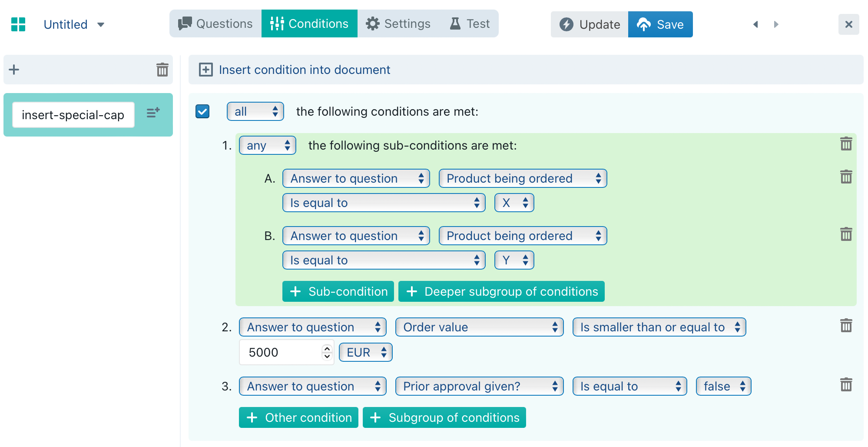Add a new condition with plus icon
The height and width of the screenshot is (447, 868).
(x=14, y=70)
